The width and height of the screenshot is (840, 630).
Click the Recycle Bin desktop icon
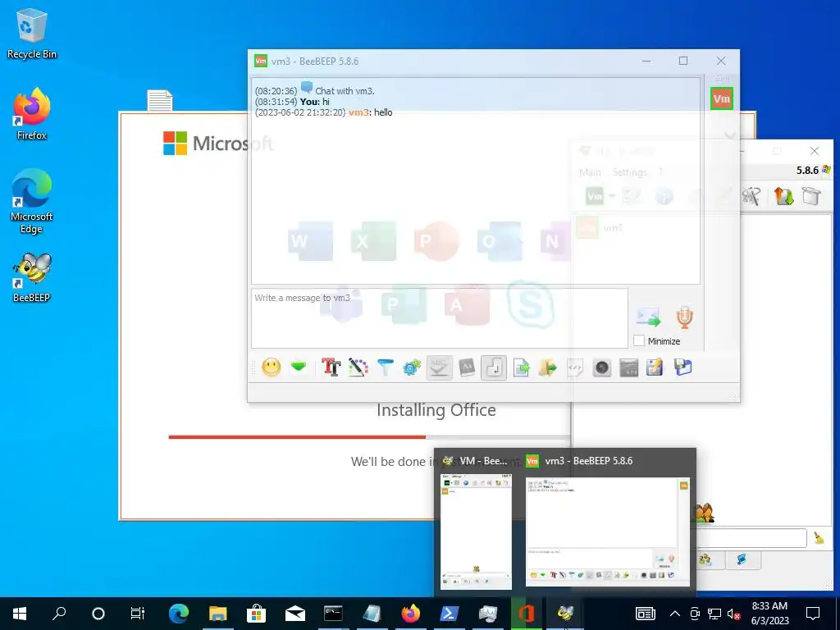tap(32, 34)
